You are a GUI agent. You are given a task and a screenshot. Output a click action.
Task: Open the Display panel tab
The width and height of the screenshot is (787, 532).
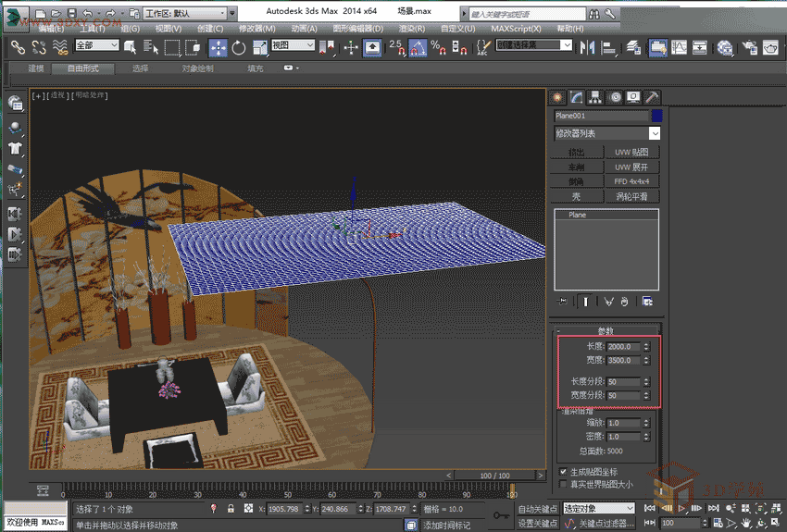coord(633,96)
